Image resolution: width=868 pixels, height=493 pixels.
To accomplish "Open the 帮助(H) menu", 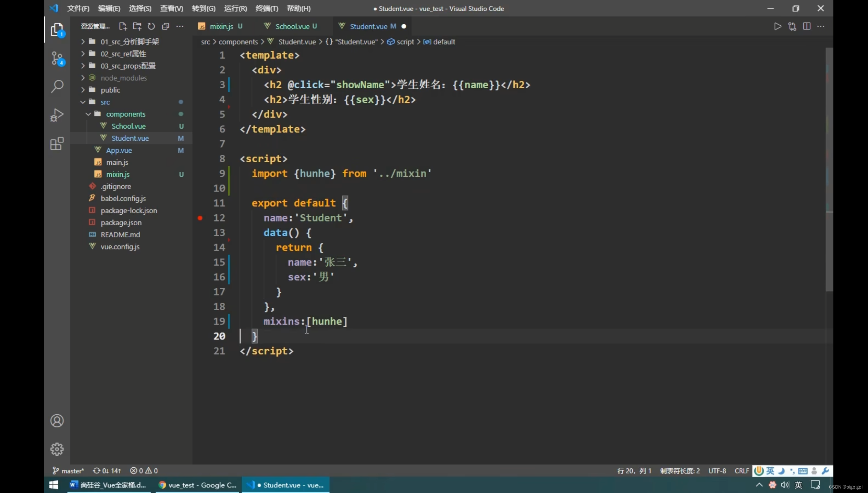I will coord(298,8).
